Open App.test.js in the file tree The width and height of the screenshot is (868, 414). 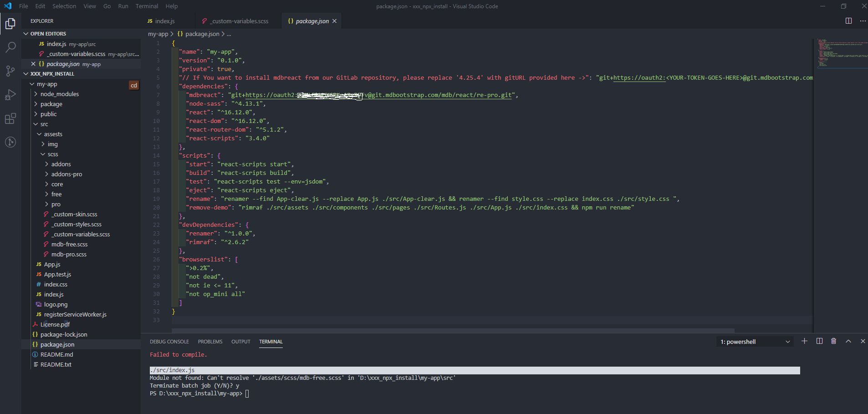57,274
